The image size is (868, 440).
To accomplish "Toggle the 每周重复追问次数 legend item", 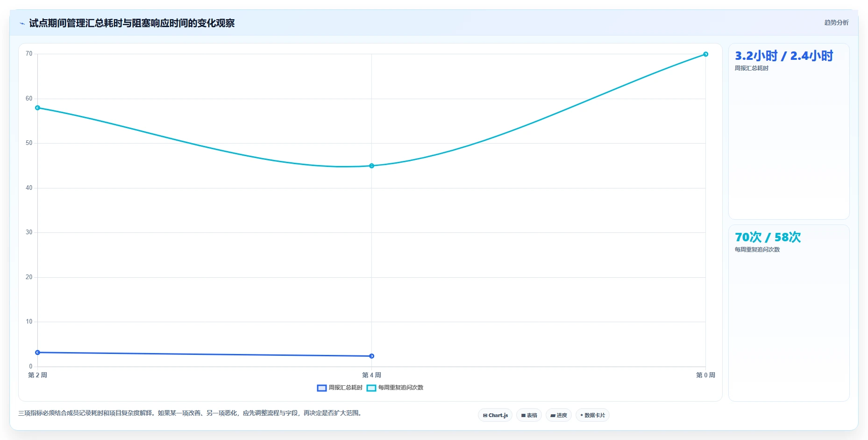I will (395, 388).
